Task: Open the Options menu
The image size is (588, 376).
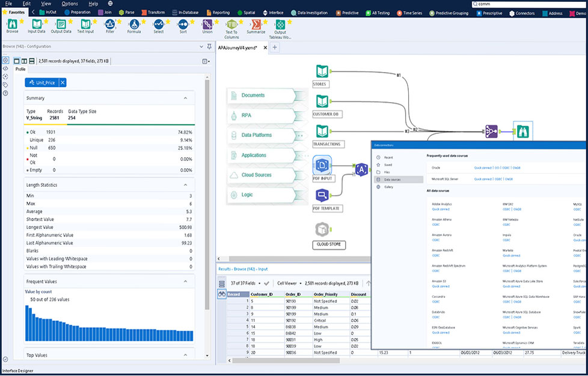Action: click(69, 4)
